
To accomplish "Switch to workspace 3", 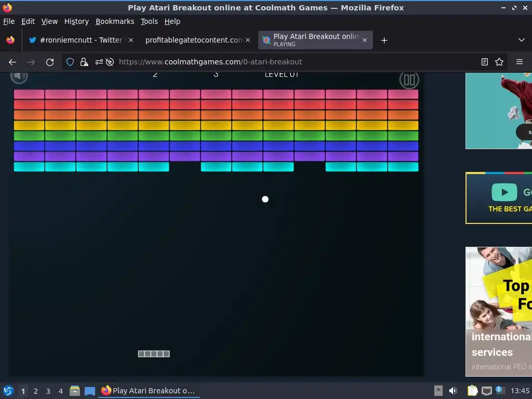I will tap(48, 391).
